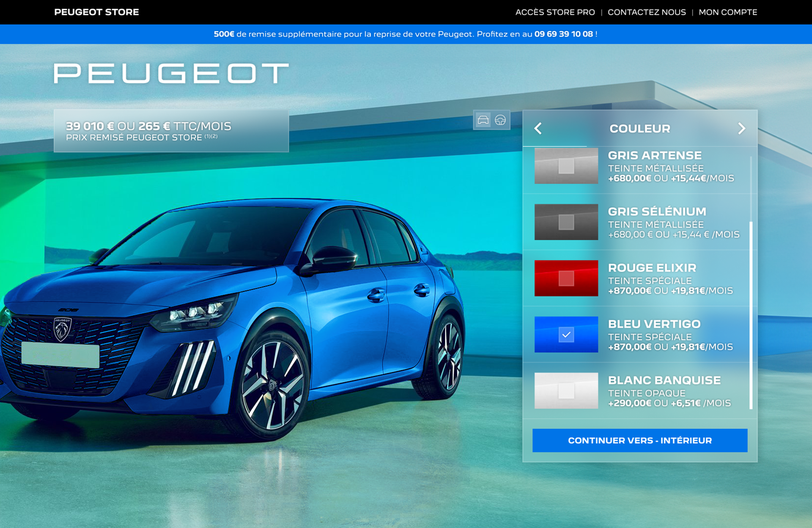
Task: Open Mon Compte menu
Action: tap(727, 12)
